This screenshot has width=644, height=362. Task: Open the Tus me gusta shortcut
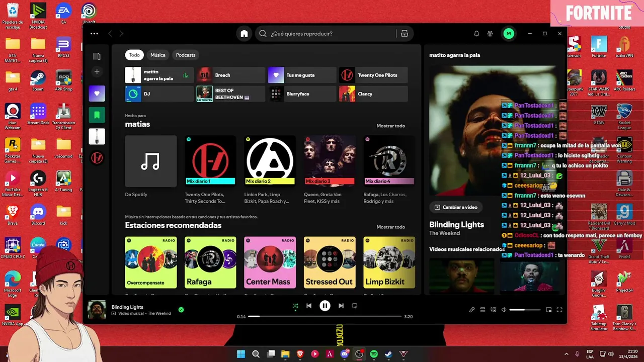point(302,75)
